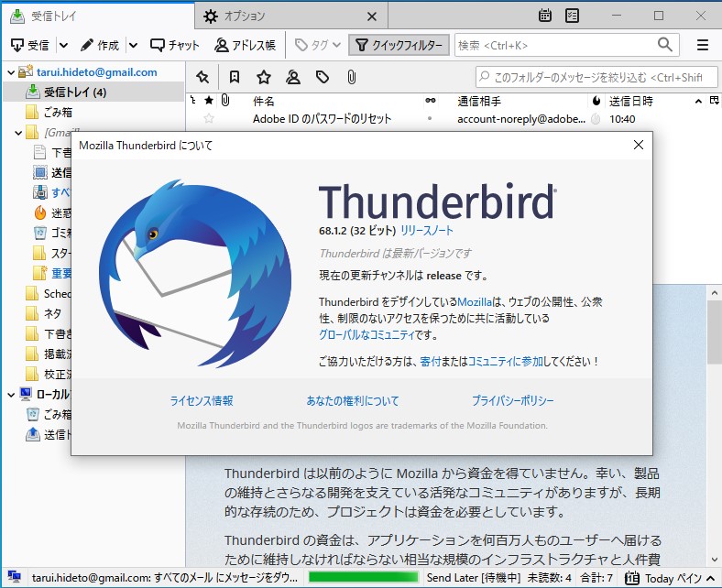
Task: Click the Mozilla link in the about text
Action: (x=475, y=302)
